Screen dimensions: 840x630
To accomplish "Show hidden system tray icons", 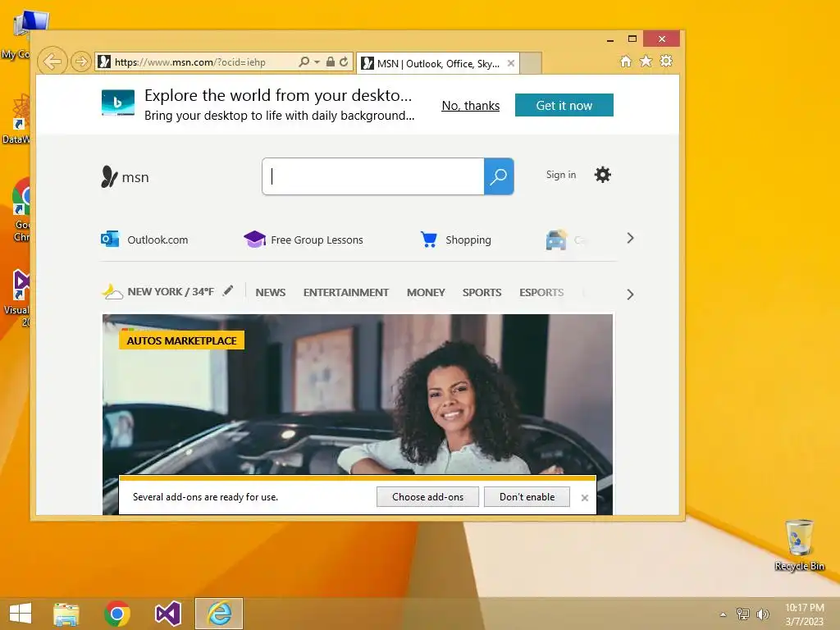I will (724, 614).
